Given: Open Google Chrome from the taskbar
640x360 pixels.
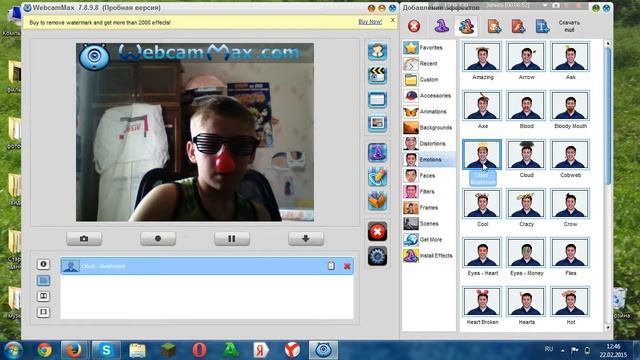Looking at the screenshot, I should point(44,350).
